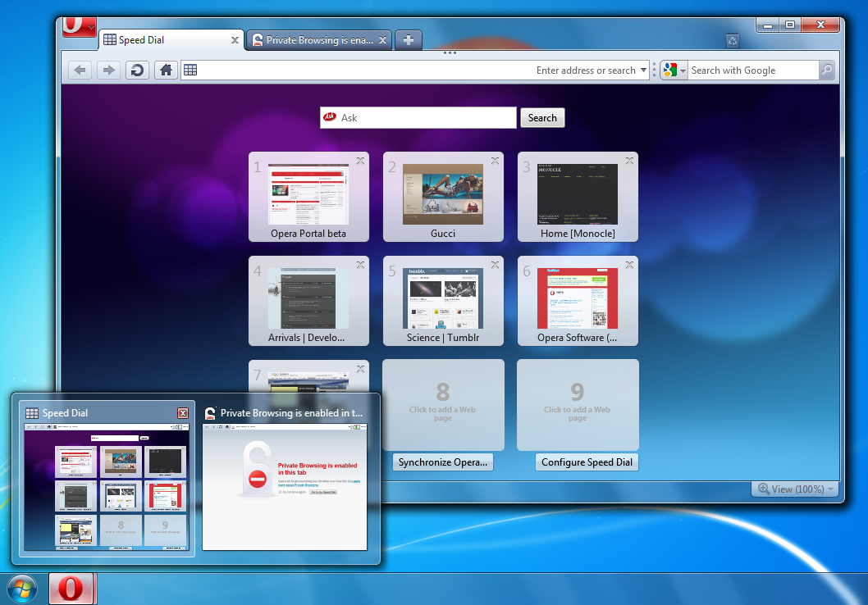Open the View zoom dropdown

(x=794, y=489)
